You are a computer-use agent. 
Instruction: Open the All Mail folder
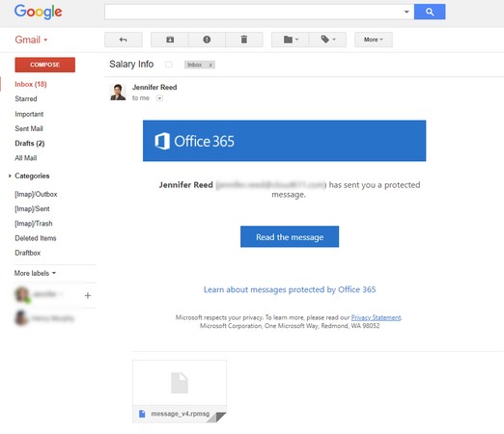pyautogui.click(x=26, y=158)
